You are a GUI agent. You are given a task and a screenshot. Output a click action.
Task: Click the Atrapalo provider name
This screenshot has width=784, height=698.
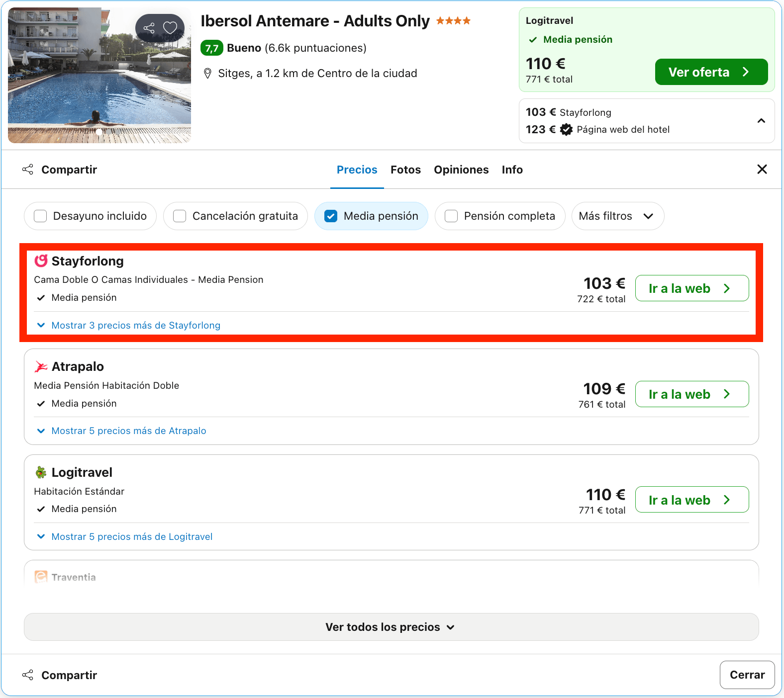tap(78, 367)
